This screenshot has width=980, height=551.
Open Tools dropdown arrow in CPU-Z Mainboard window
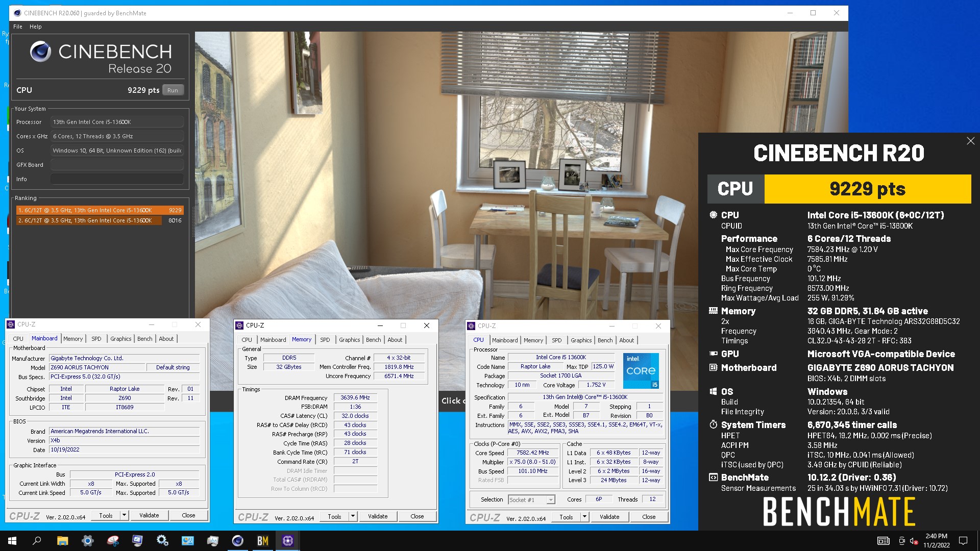pyautogui.click(x=124, y=515)
